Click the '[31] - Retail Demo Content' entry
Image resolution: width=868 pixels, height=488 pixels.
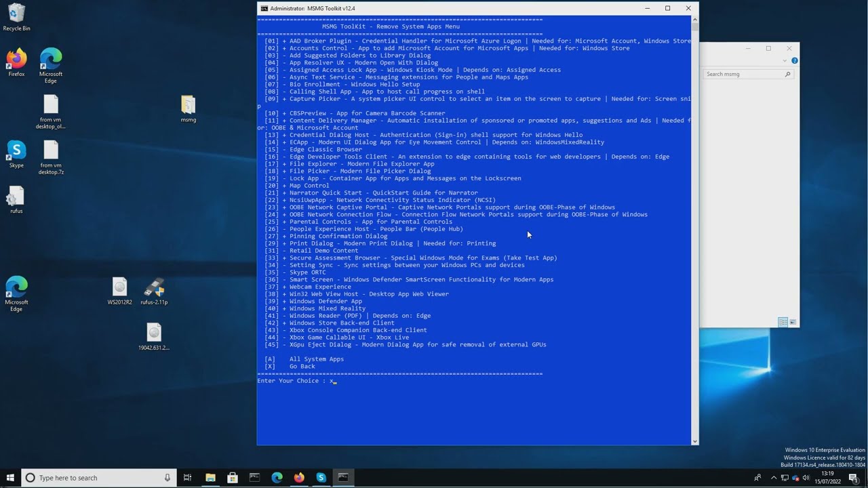311,251
